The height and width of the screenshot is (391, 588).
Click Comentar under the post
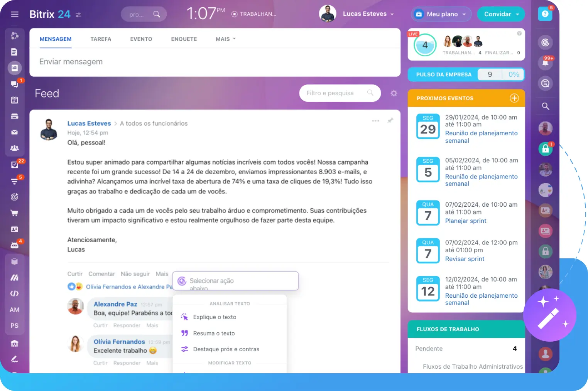click(x=101, y=274)
